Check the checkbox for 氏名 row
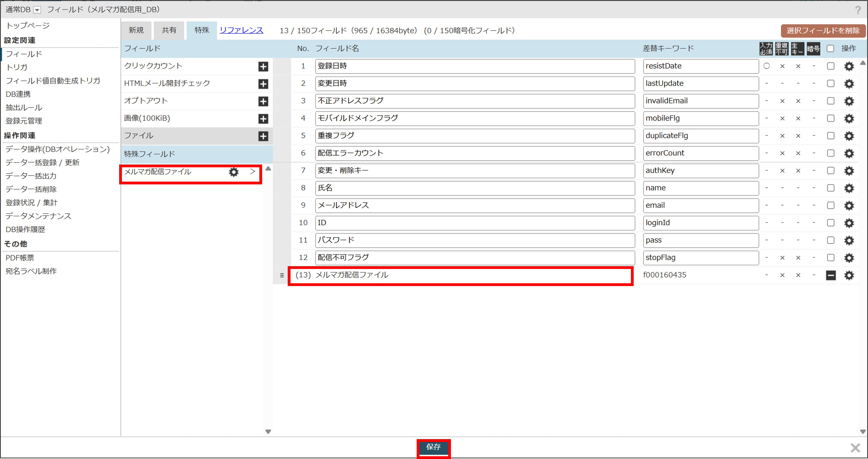 [x=831, y=188]
